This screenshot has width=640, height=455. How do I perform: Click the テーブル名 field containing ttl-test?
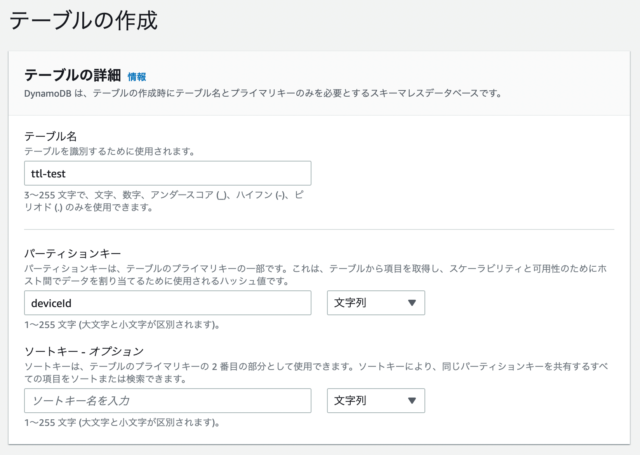point(167,174)
